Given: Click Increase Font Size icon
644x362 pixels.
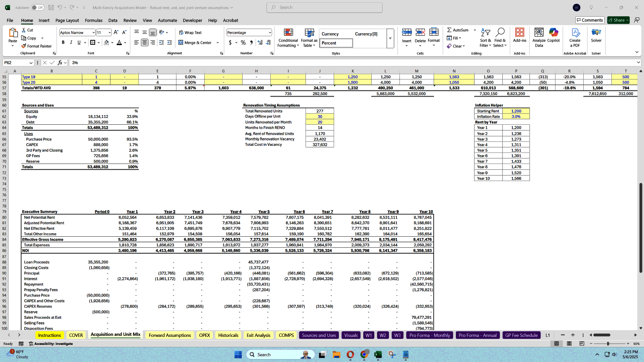Looking at the screenshot, I should pos(116,33).
